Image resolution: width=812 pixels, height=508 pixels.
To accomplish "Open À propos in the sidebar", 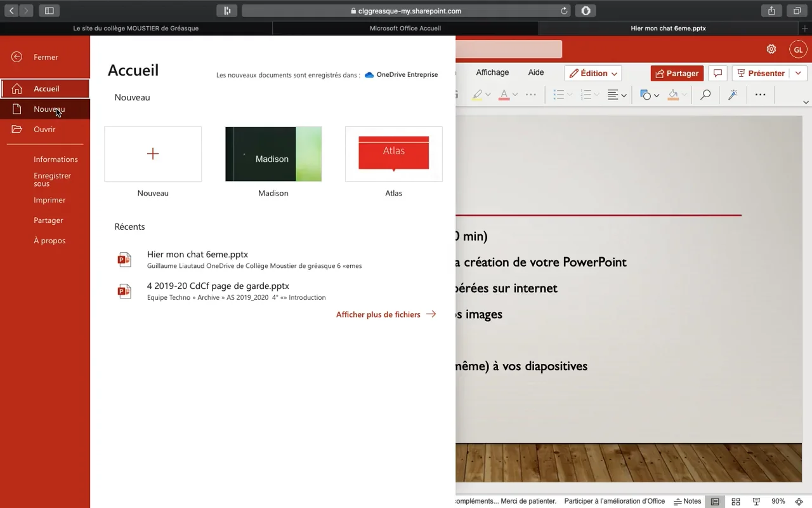I will [49, 241].
